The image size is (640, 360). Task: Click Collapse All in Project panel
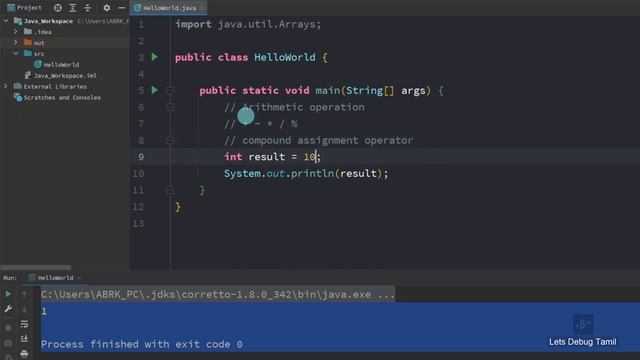tap(87, 8)
